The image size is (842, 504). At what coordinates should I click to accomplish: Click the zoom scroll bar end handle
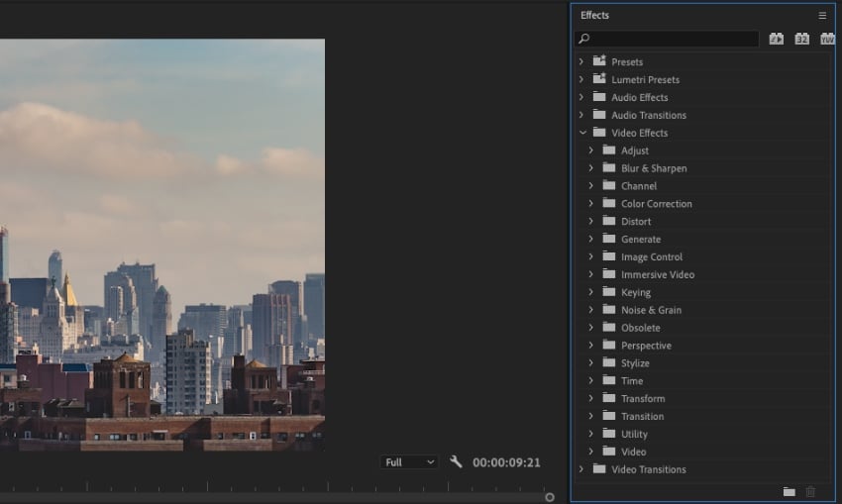(550, 497)
